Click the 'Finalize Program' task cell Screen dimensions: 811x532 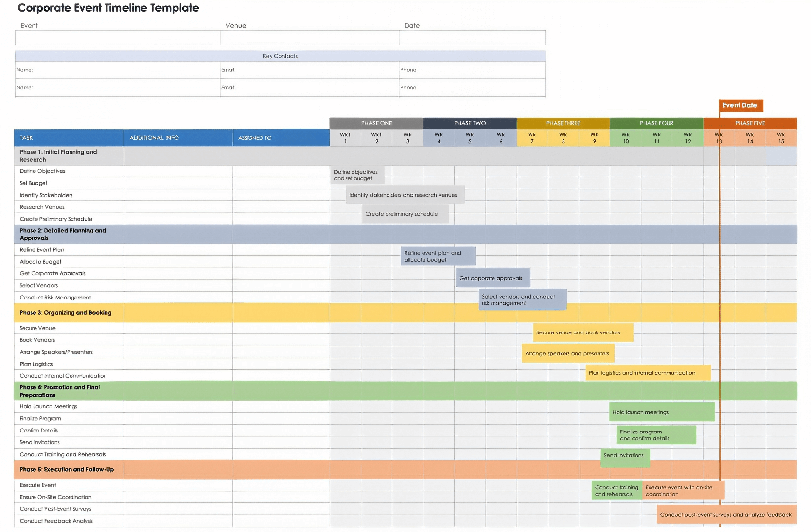click(x=69, y=419)
